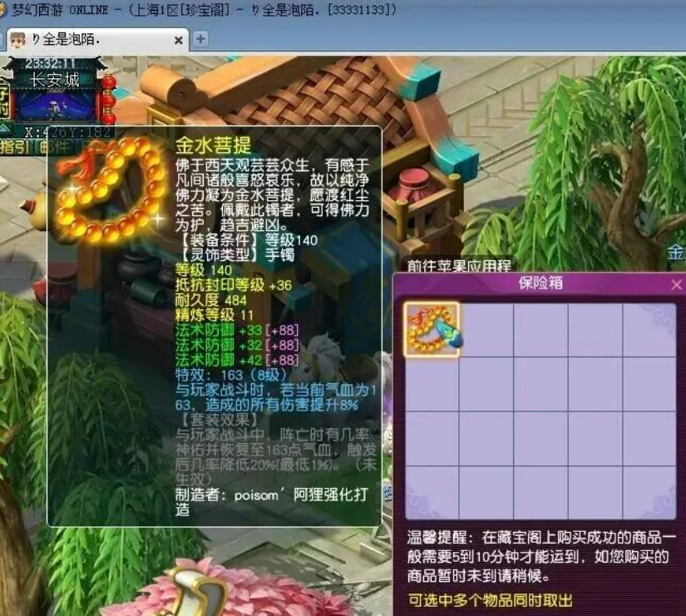Click the character avatar on the tab

[x=17, y=40]
